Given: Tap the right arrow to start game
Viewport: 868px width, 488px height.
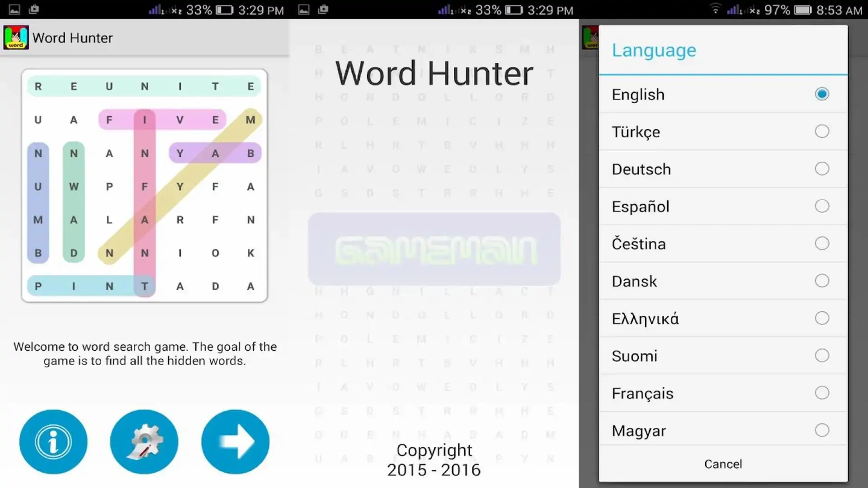Looking at the screenshot, I should (235, 441).
